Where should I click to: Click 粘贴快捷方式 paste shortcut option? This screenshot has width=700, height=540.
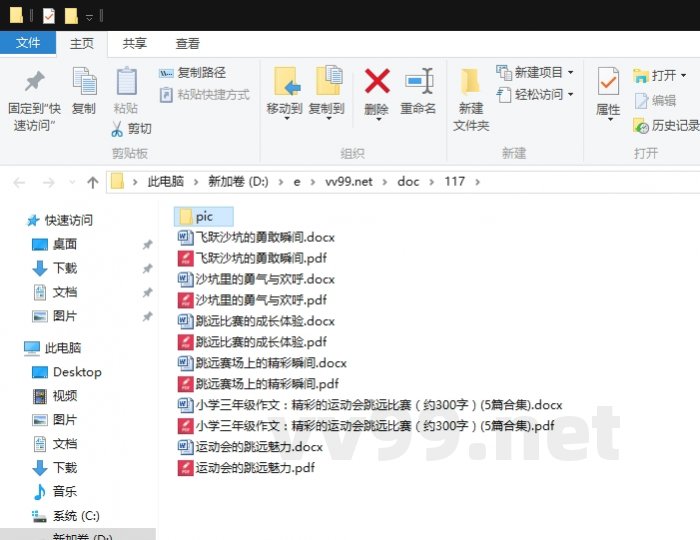[x=204, y=95]
